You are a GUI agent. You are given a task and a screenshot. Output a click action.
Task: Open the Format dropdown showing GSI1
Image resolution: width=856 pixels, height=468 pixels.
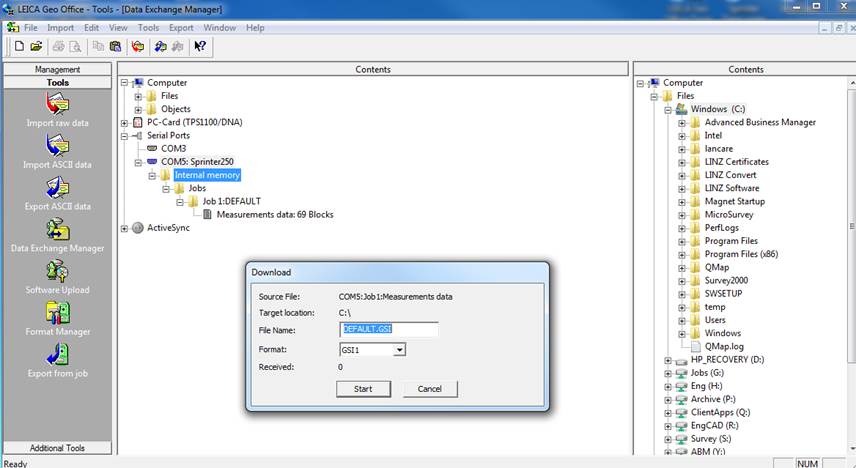click(x=399, y=350)
